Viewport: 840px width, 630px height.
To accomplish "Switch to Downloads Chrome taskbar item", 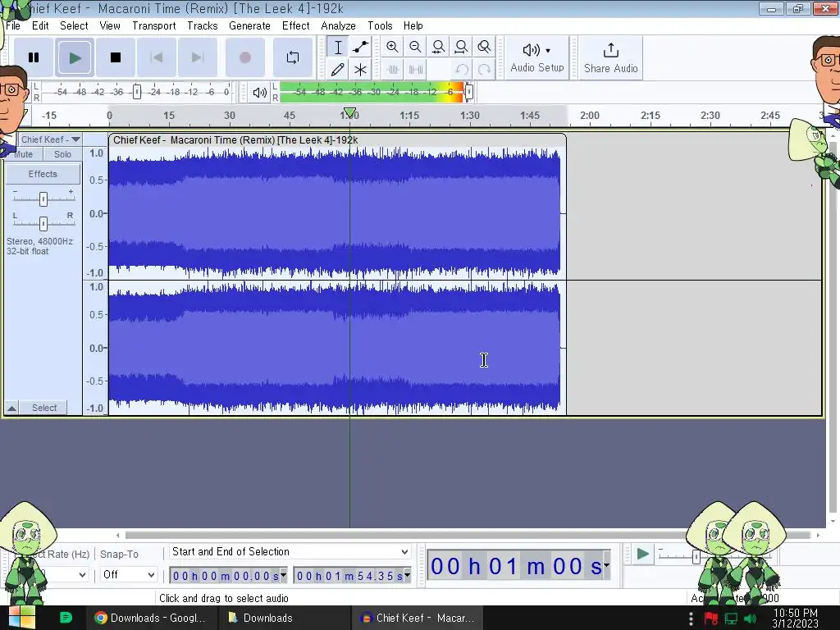I will click(x=152, y=619).
